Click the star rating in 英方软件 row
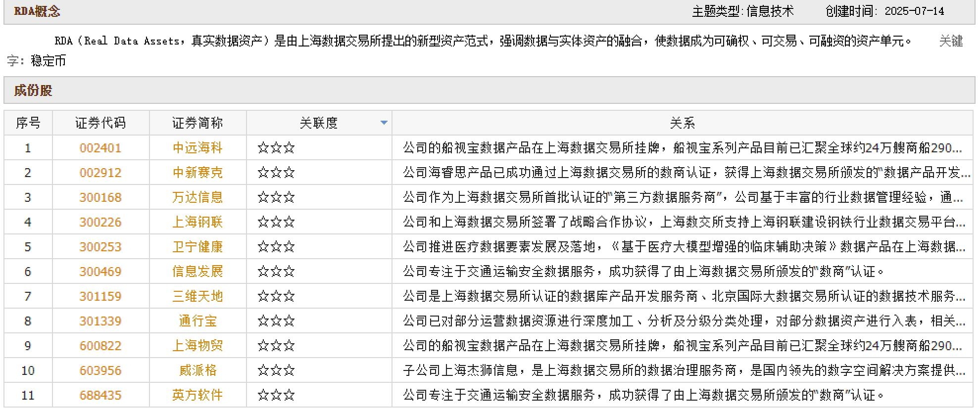The image size is (980, 412). click(x=276, y=395)
